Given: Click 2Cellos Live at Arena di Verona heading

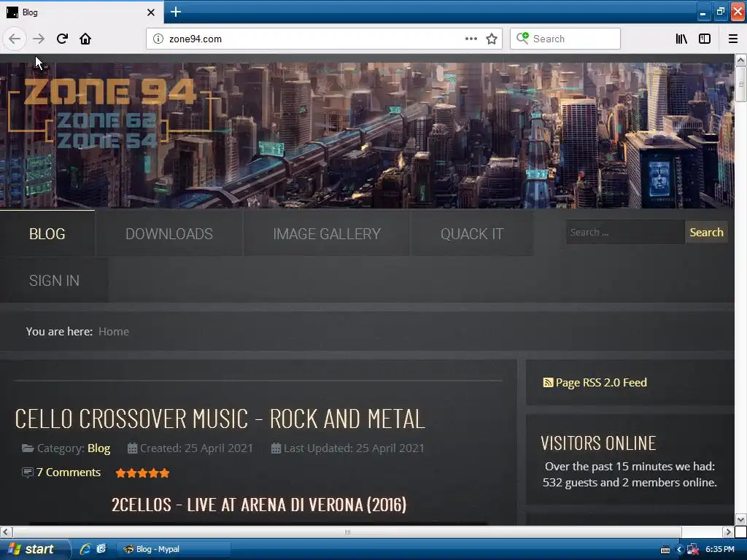Looking at the screenshot, I should click(259, 505).
